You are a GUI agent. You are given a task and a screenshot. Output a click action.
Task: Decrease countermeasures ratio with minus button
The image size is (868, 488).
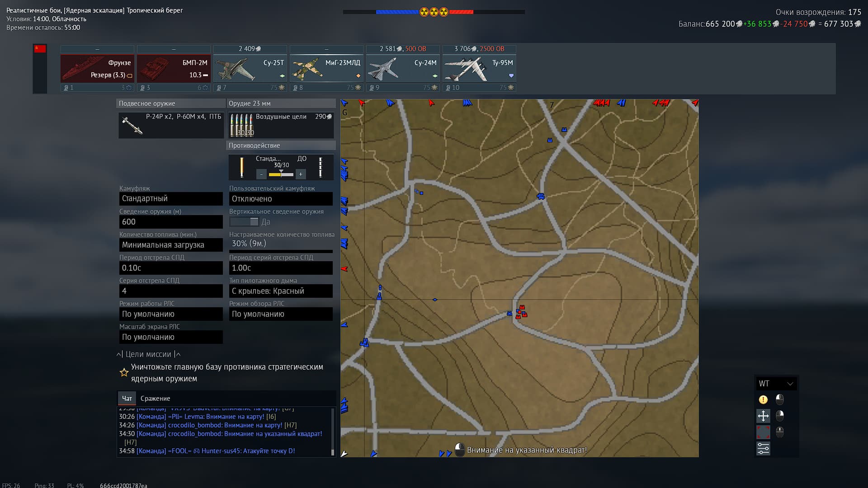pos(261,174)
